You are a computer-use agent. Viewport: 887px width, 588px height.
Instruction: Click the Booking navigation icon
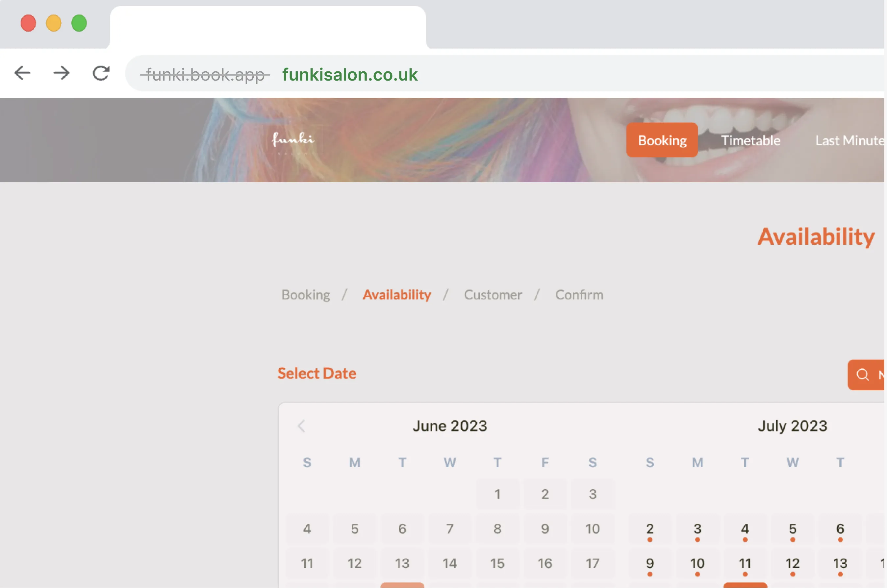tap(662, 140)
